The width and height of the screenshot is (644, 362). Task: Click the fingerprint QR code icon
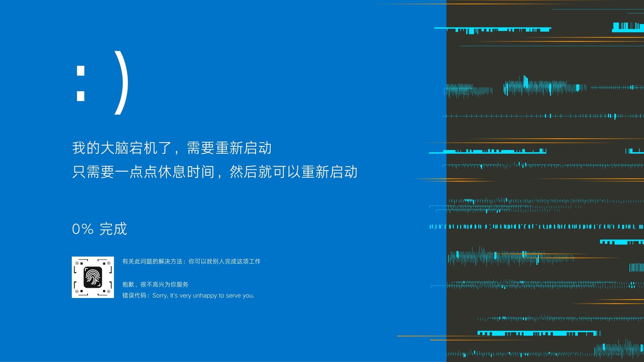93,277
